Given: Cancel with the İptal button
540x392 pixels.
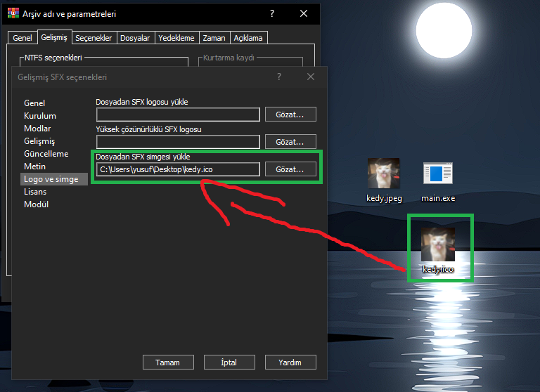Looking at the screenshot, I should click(x=229, y=362).
